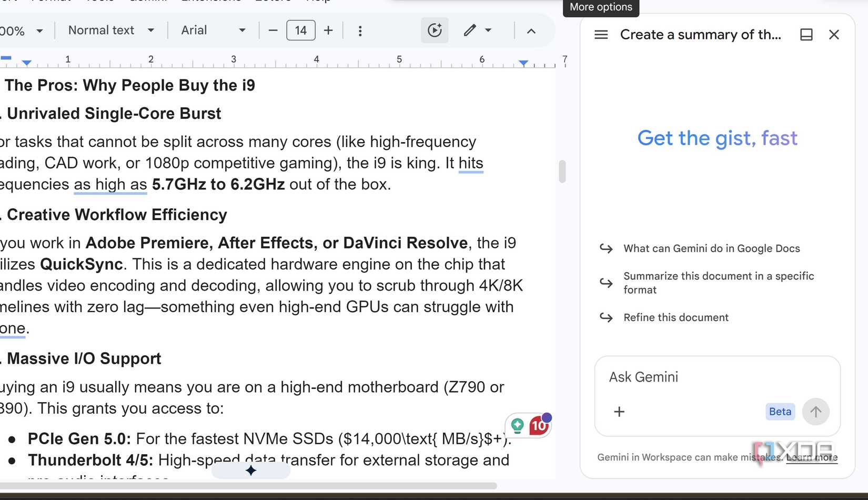The image size is (868, 500).
Task: Select 'What can Gemini do in Google Docs'
Action: [x=711, y=248]
